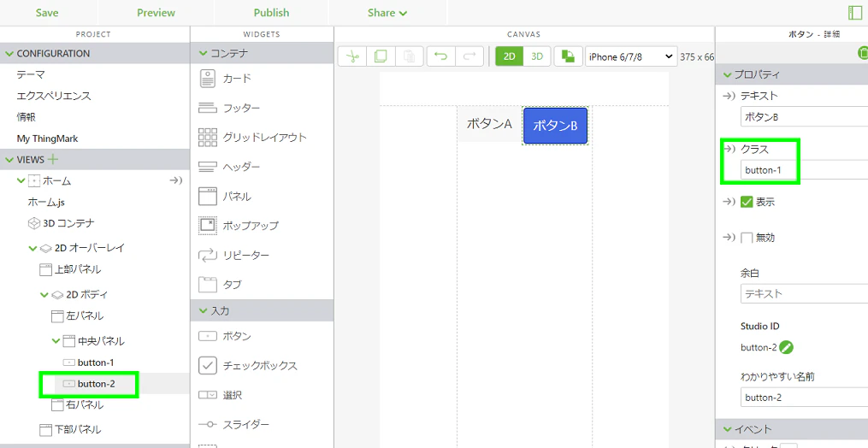Check the 無効 checkbox
868x448 pixels.
[747, 238]
